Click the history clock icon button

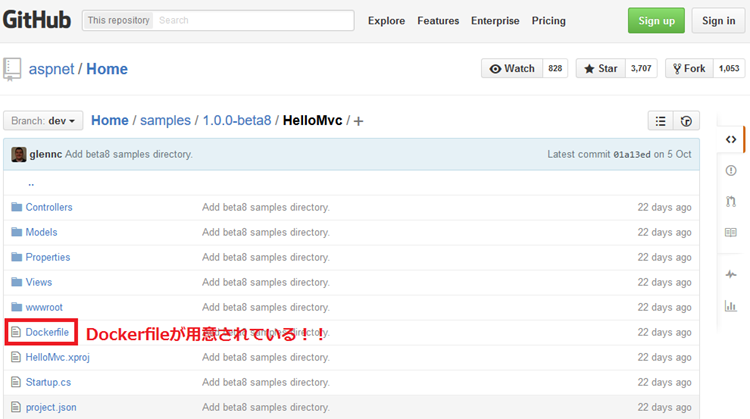click(686, 121)
